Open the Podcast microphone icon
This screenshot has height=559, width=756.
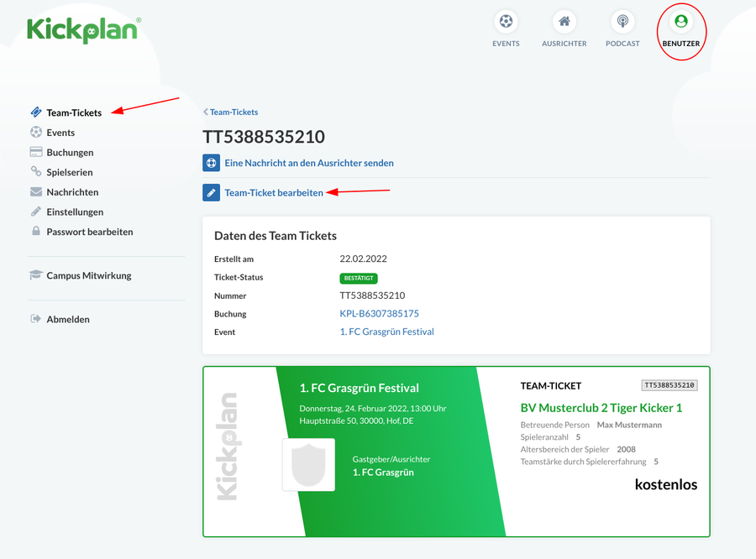click(622, 22)
